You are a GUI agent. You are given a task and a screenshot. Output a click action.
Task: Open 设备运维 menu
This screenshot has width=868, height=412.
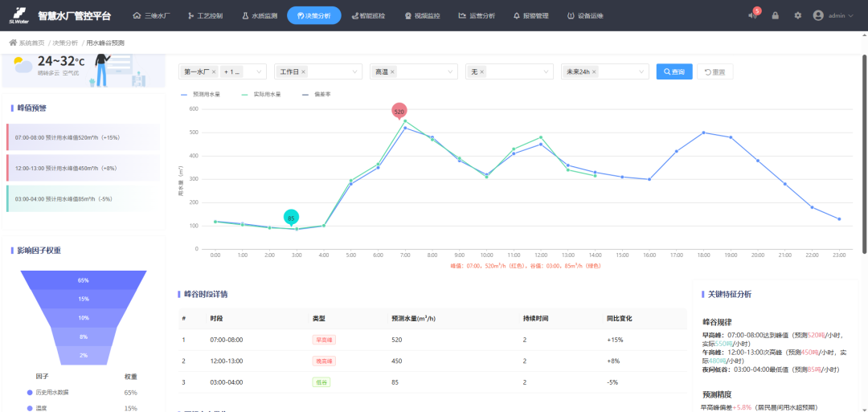coord(585,15)
